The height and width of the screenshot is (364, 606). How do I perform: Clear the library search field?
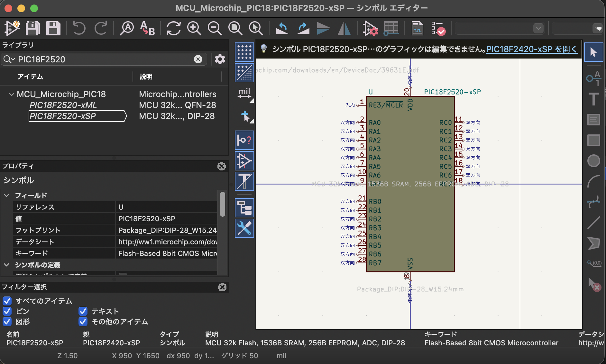pos(198,59)
